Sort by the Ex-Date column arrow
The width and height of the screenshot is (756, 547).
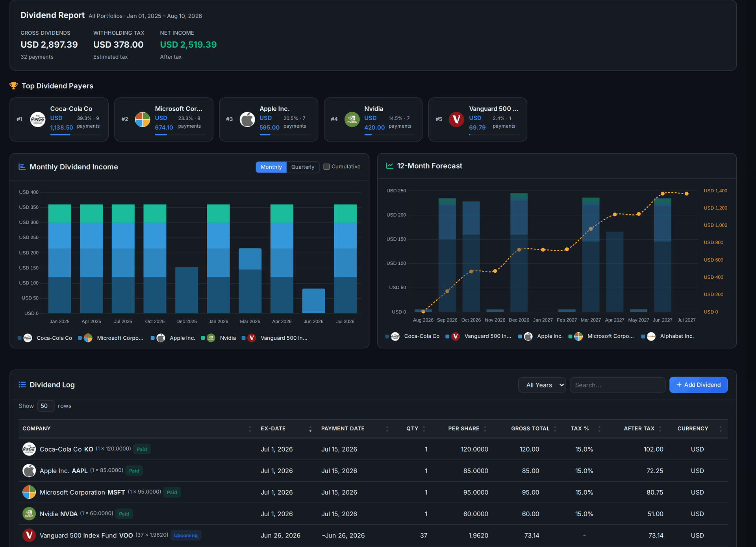(x=310, y=429)
